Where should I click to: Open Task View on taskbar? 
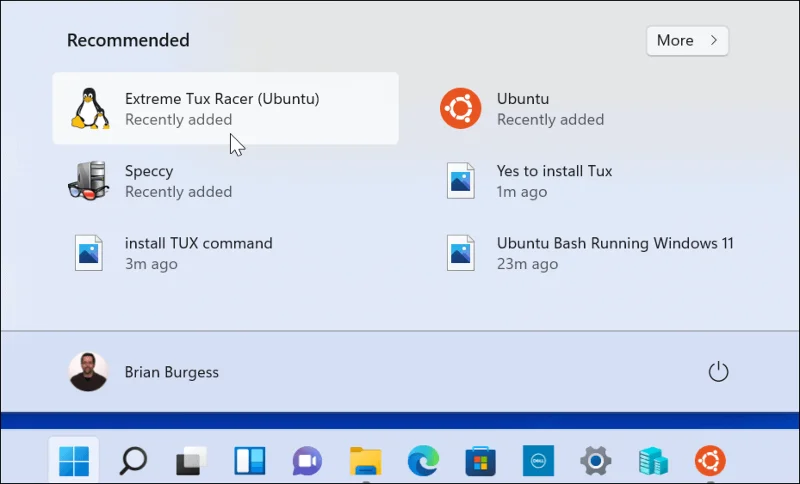click(191, 461)
